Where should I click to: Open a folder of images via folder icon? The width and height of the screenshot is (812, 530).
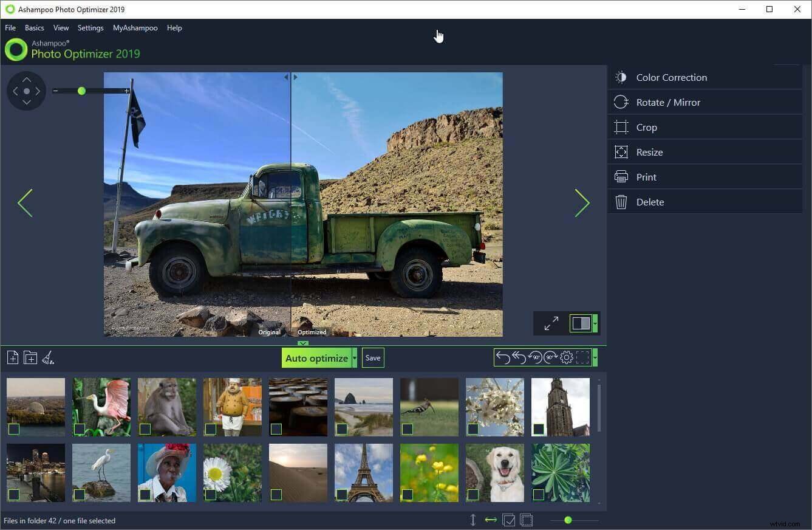click(30, 357)
